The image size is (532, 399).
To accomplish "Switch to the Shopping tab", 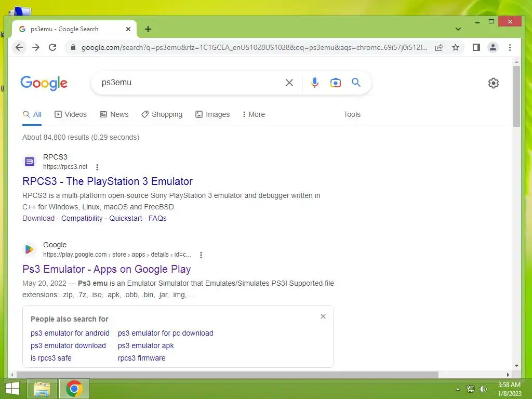I will pos(162,115).
